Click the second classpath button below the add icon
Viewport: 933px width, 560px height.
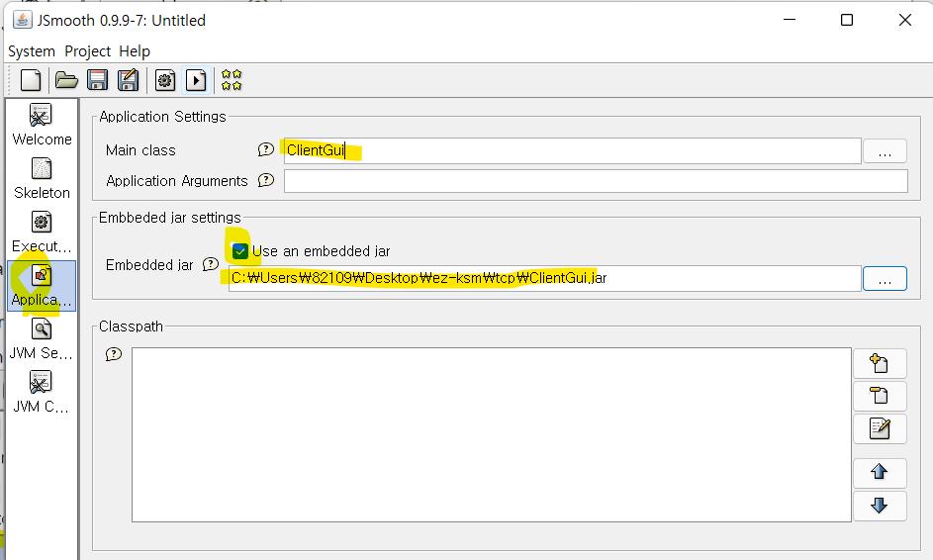pyautogui.click(x=880, y=396)
